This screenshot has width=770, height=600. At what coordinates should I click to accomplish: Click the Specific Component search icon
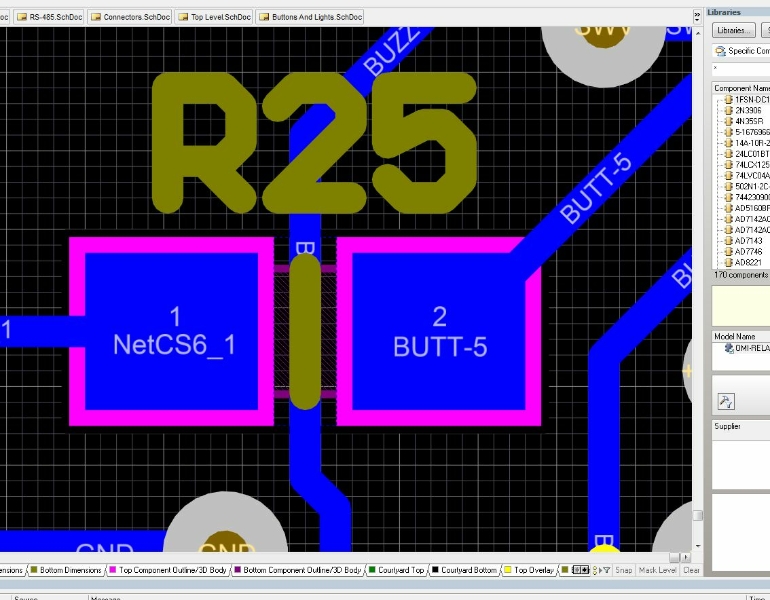click(719, 50)
